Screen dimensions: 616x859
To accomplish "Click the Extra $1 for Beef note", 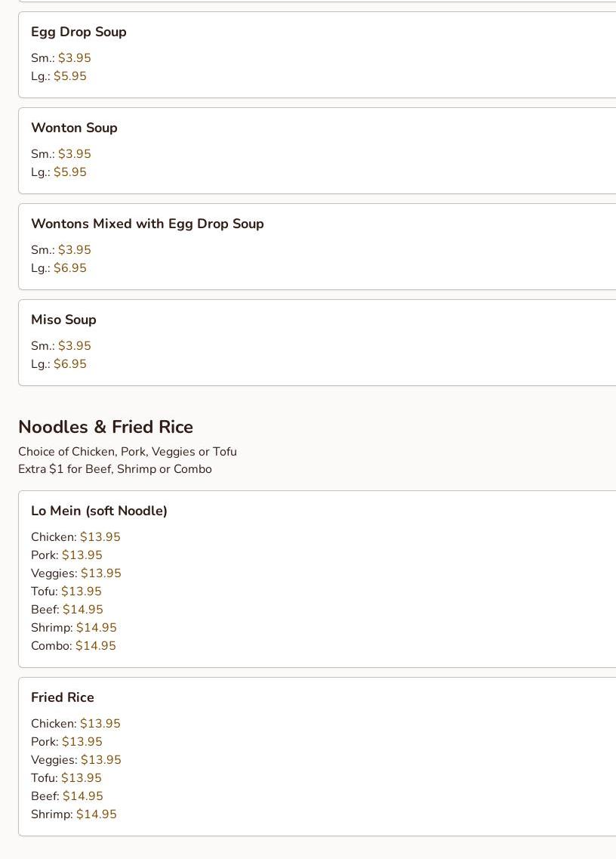I will [x=115, y=469].
